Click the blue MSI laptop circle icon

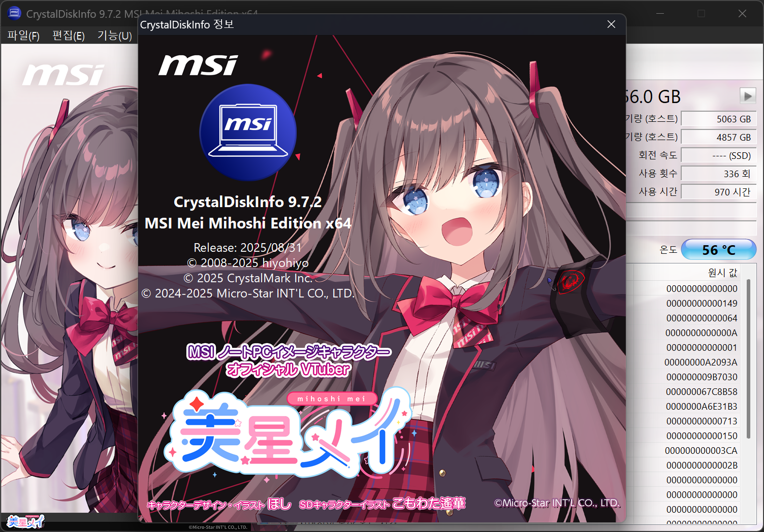tap(248, 132)
